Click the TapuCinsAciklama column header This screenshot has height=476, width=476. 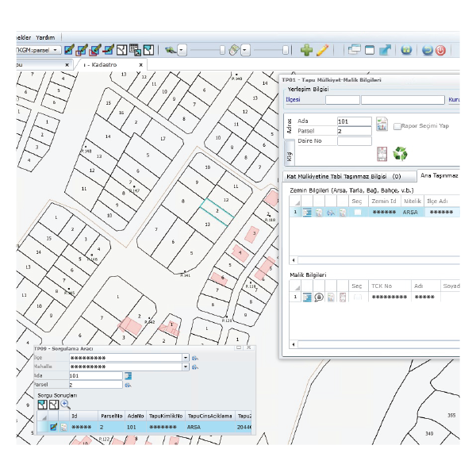[209, 416]
